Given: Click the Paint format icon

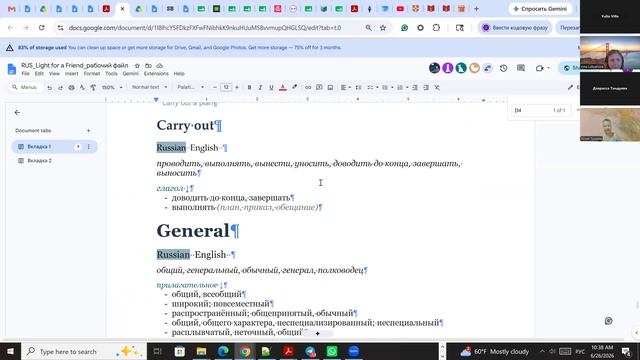Looking at the screenshot, I should pos(93,87).
